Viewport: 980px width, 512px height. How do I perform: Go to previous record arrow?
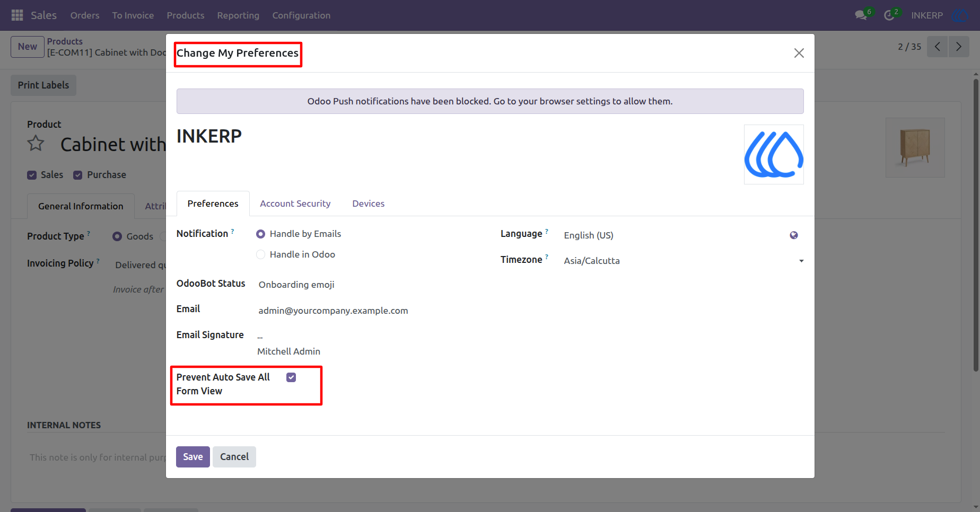938,47
